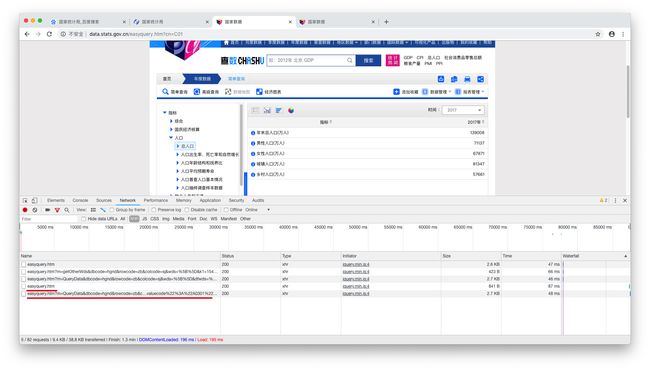Open network search magnifier in DevTools
This screenshot has width=650, height=370.
pos(67,210)
